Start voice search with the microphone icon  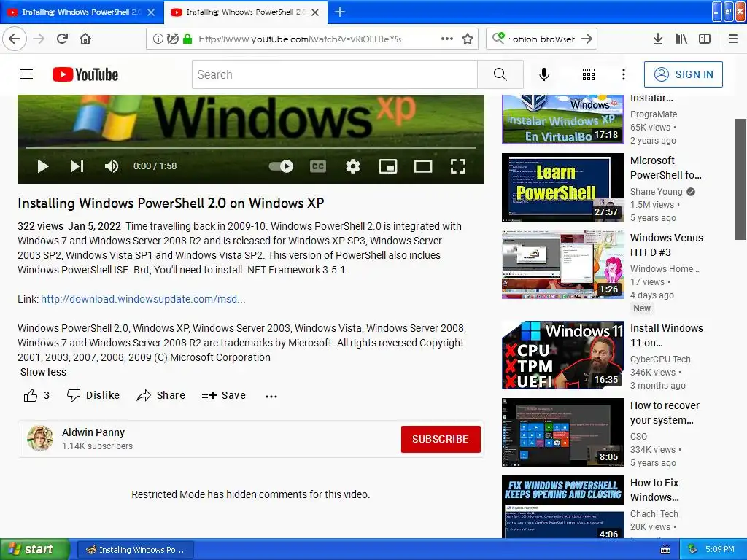544,74
